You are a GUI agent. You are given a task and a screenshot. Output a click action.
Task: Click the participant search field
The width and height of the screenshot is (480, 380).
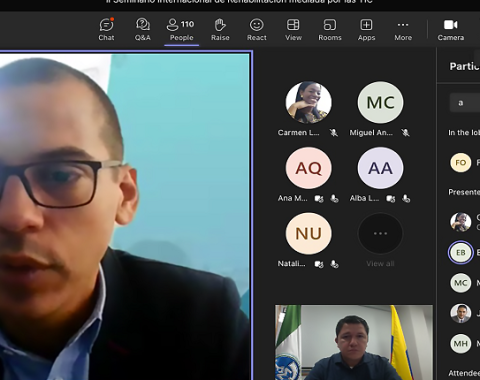[465, 103]
